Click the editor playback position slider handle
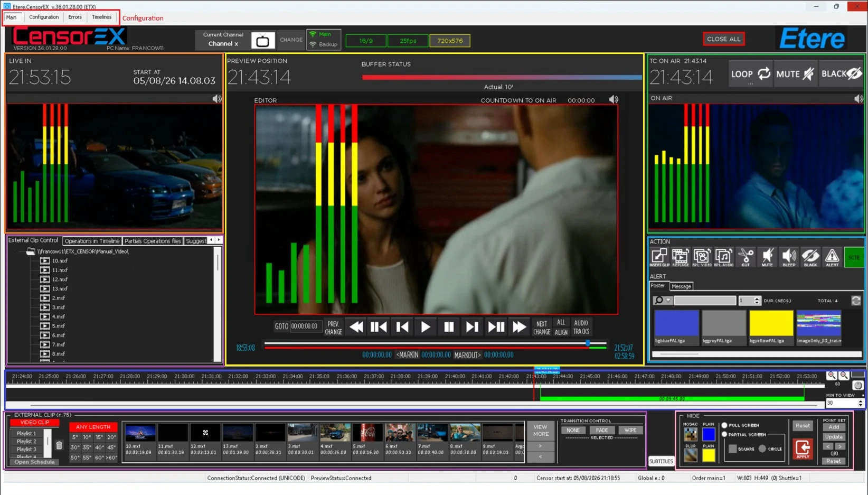Viewport: 868px width, 495px height. 588,344
